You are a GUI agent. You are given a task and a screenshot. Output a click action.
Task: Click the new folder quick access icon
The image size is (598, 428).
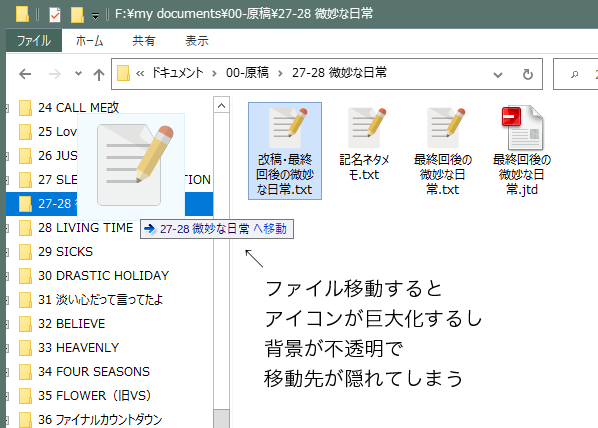pos(77,15)
